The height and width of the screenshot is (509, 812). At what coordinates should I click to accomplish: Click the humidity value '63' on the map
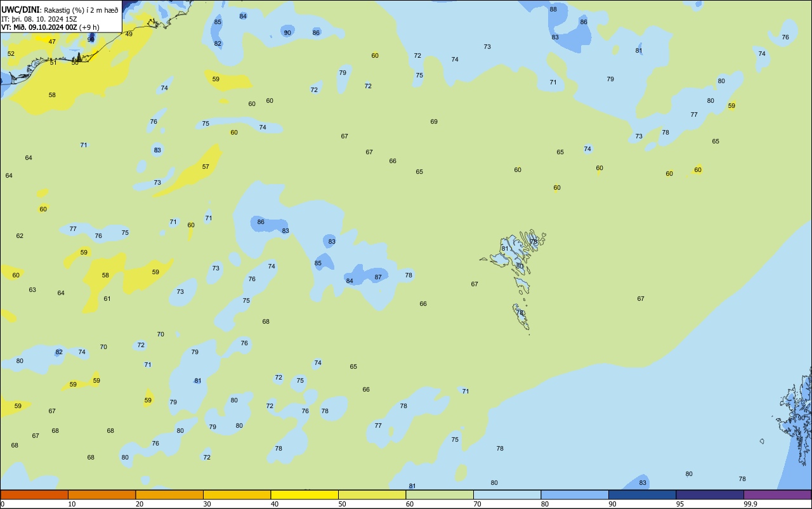tap(32, 290)
